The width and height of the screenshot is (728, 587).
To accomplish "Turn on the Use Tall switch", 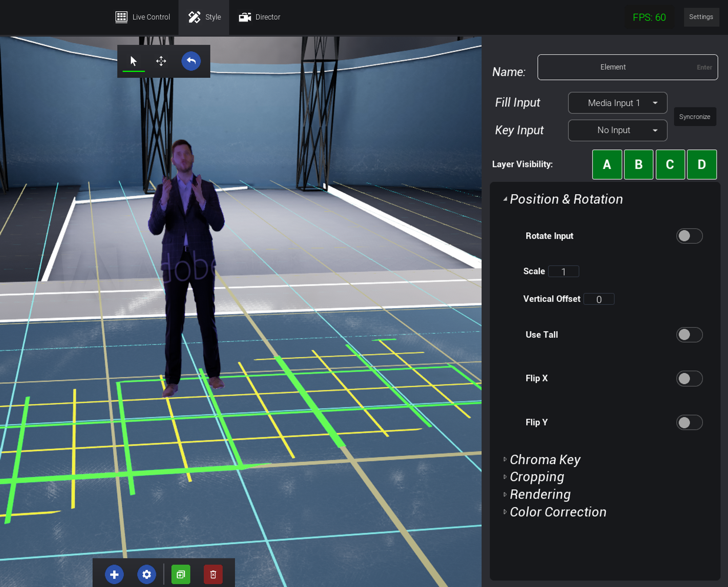I will pos(689,335).
